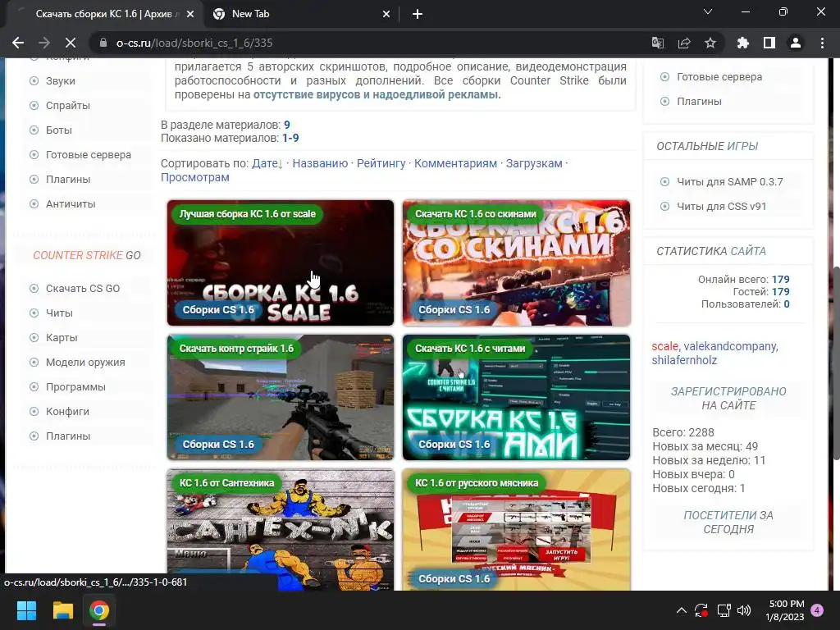Open Карты under Counter Strike GO

pyautogui.click(x=62, y=338)
